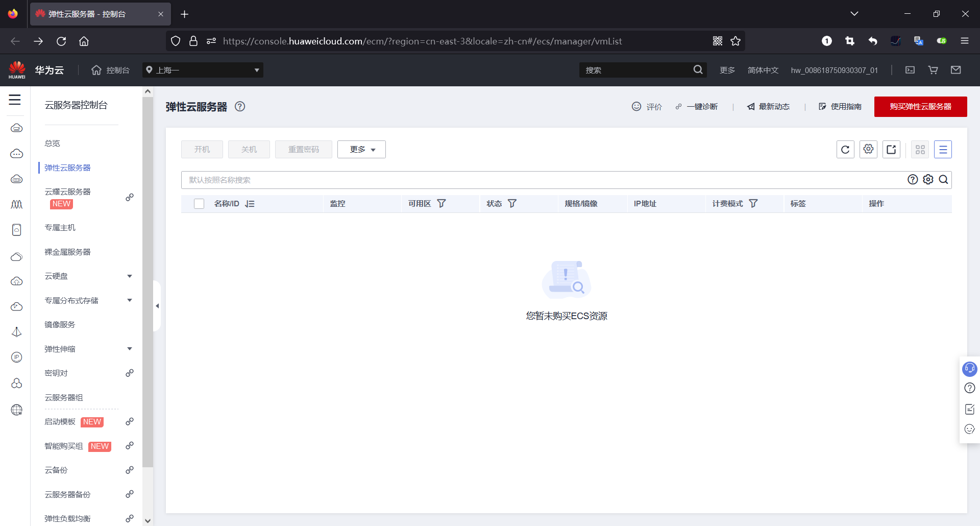980x526 pixels.
Task: Select the header checkbox in the instance table
Action: pyautogui.click(x=199, y=203)
